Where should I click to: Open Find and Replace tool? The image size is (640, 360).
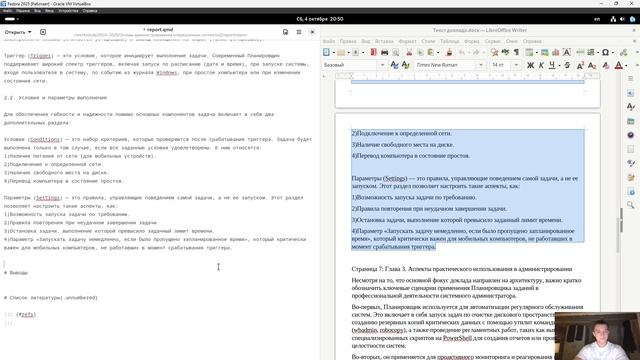(x=494, y=52)
